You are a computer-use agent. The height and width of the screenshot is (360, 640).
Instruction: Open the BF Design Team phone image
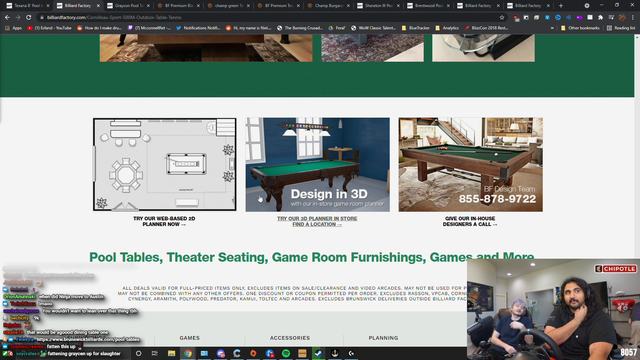click(x=471, y=164)
